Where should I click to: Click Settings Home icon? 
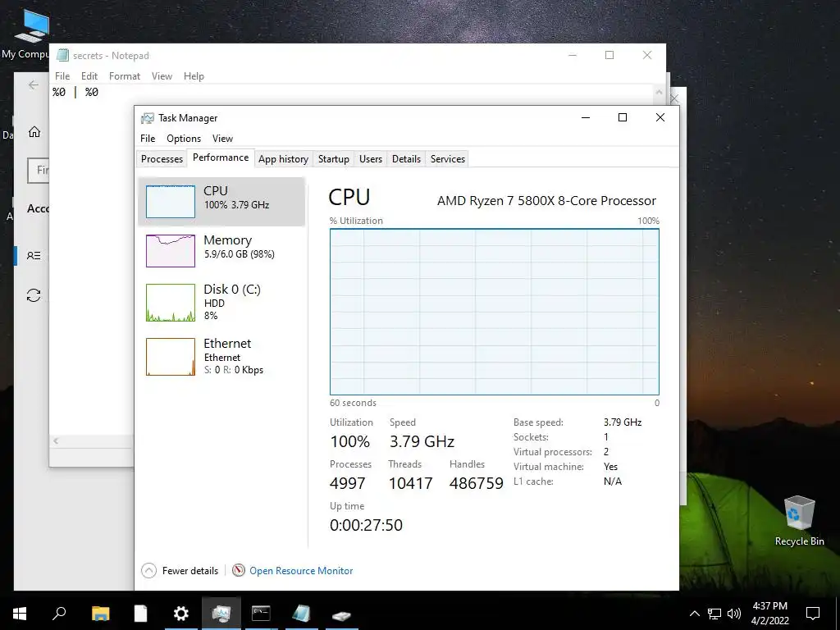click(34, 132)
